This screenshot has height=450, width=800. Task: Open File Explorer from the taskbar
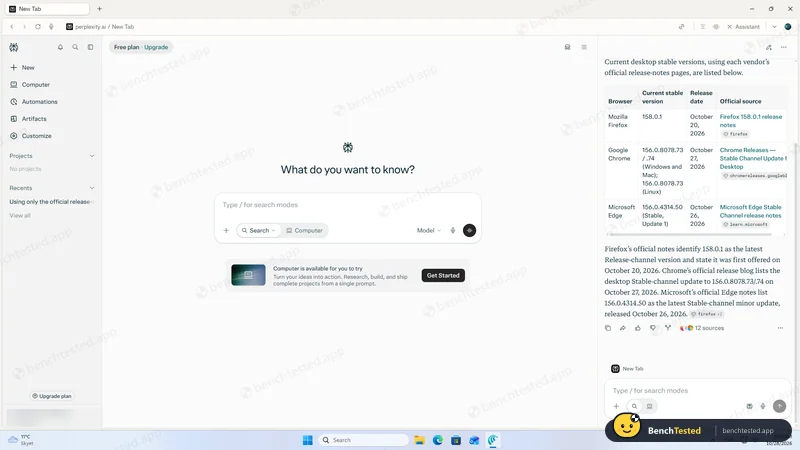[x=419, y=440]
